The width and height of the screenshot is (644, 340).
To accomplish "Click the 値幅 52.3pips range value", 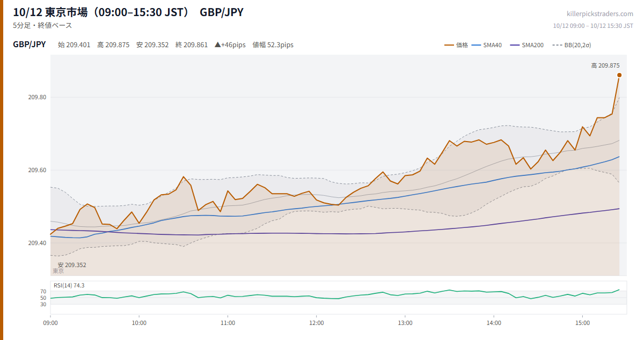I will click(273, 45).
